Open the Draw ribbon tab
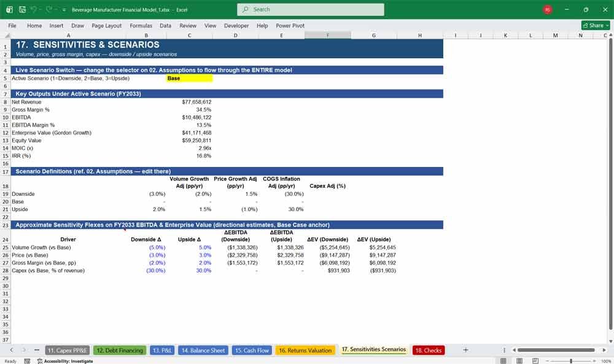The image size is (614, 364). [77, 25]
